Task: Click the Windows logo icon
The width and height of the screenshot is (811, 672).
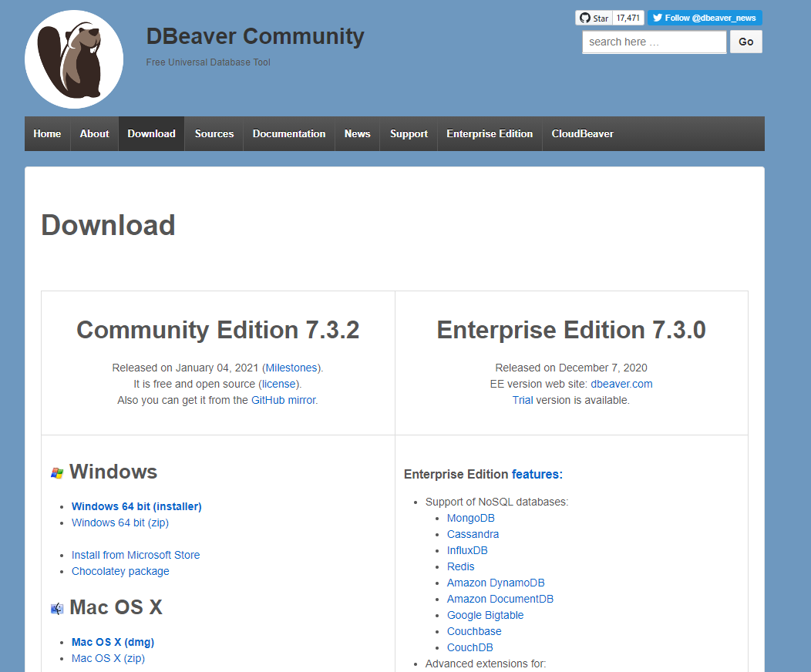Action: click(57, 473)
